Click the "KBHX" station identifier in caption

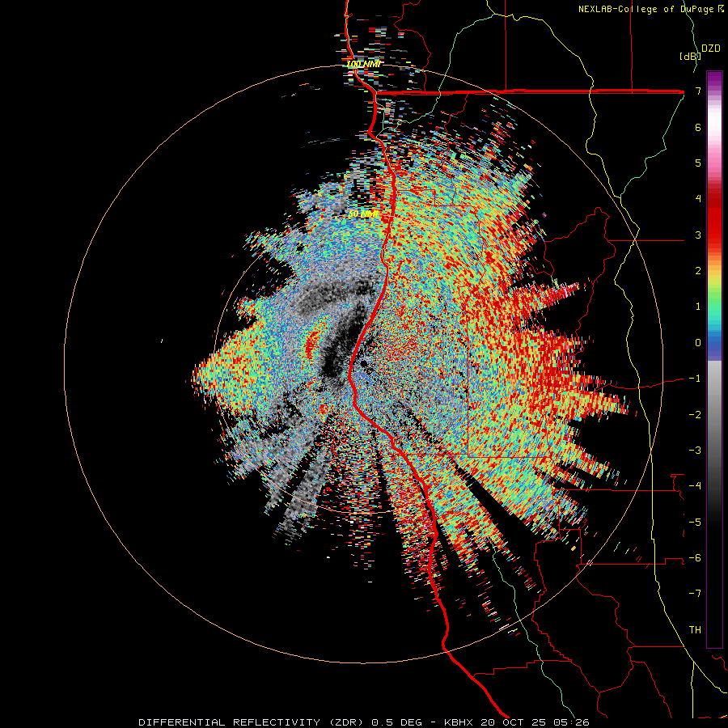click(459, 722)
